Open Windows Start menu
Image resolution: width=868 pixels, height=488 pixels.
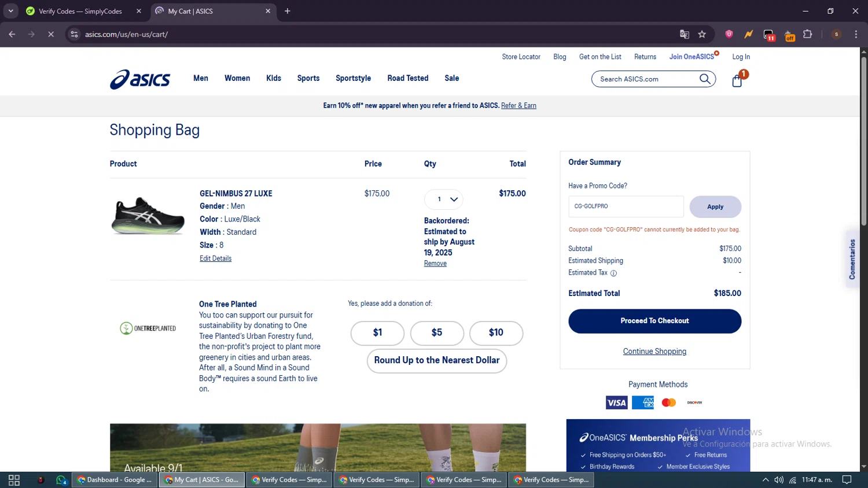coord(14,480)
